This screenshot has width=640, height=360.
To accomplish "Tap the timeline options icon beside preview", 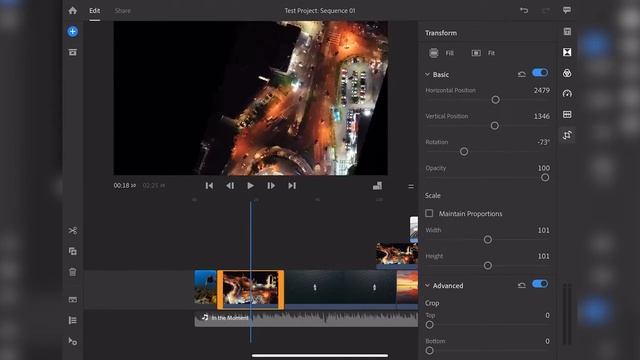I will (411, 187).
